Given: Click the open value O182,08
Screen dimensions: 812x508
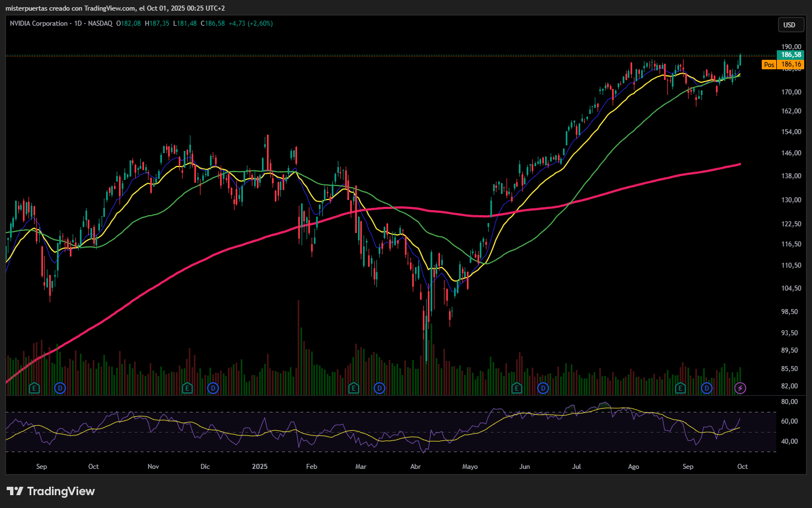Looking at the screenshot, I should [x=128, y=23].
